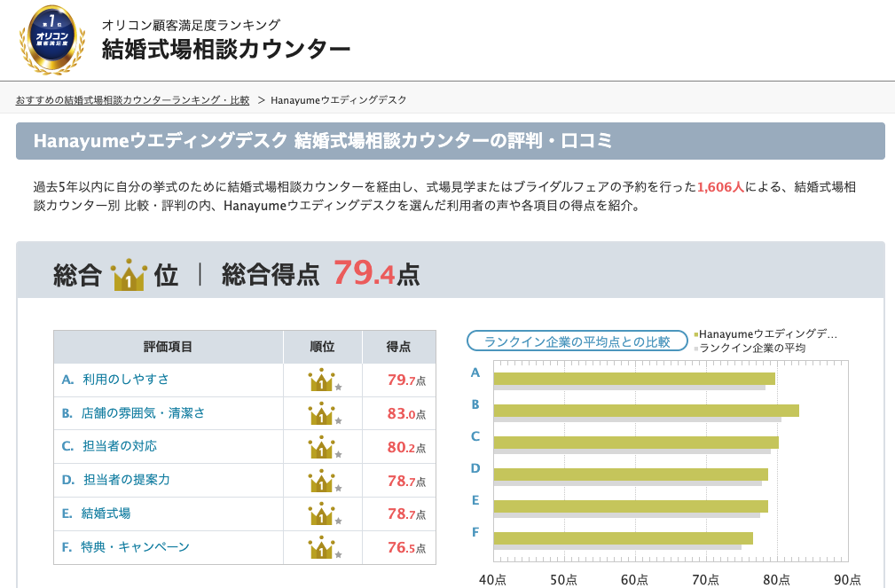This screenshot has width=895, height=588.
Task: Open the おすすめの結婚式場相談カウンターランキング・比較 breadcrumb link
Action: click(x=133, y=100)
